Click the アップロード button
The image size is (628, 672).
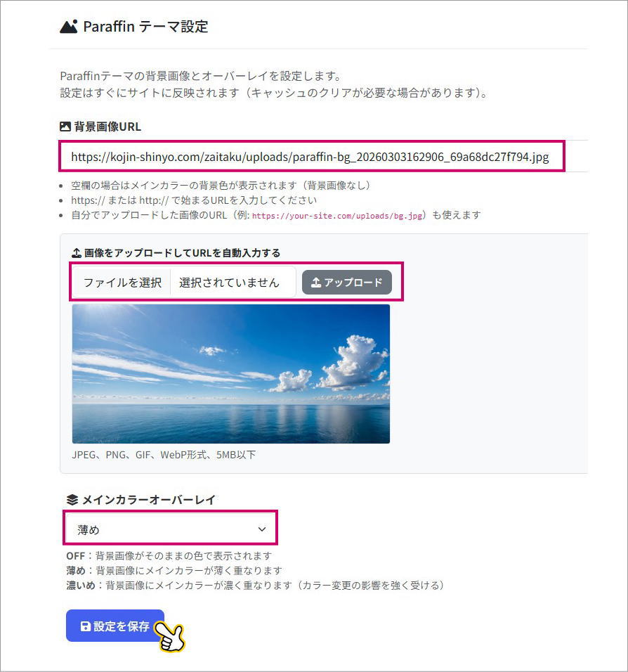click(x=346, y=283)
